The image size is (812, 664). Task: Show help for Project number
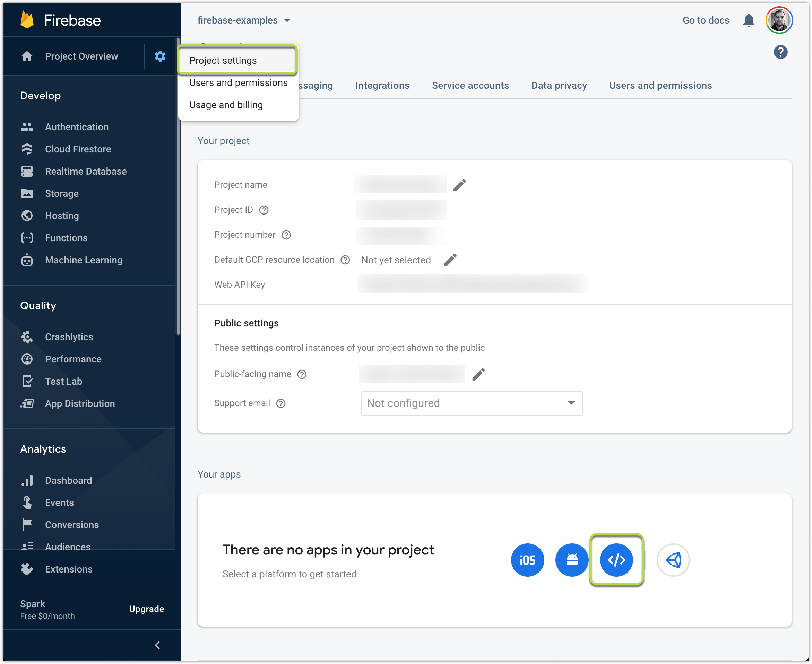pos(286,235)
